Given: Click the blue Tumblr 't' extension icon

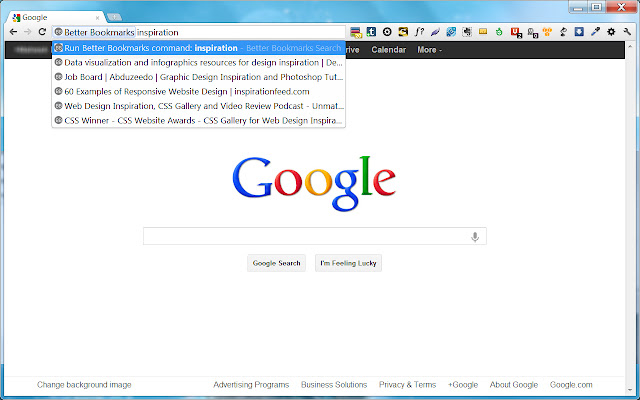Looking at the screenshot, I should [371, 31].
